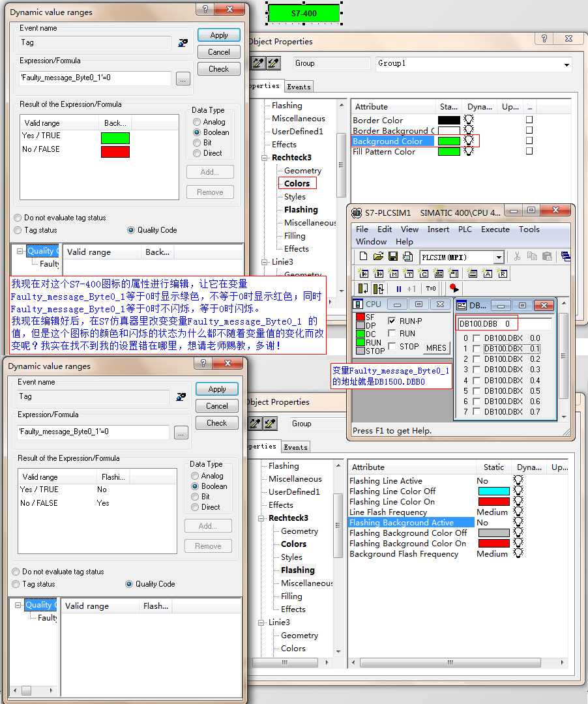Insert Timer (T) view icon

tap(408, 273)
